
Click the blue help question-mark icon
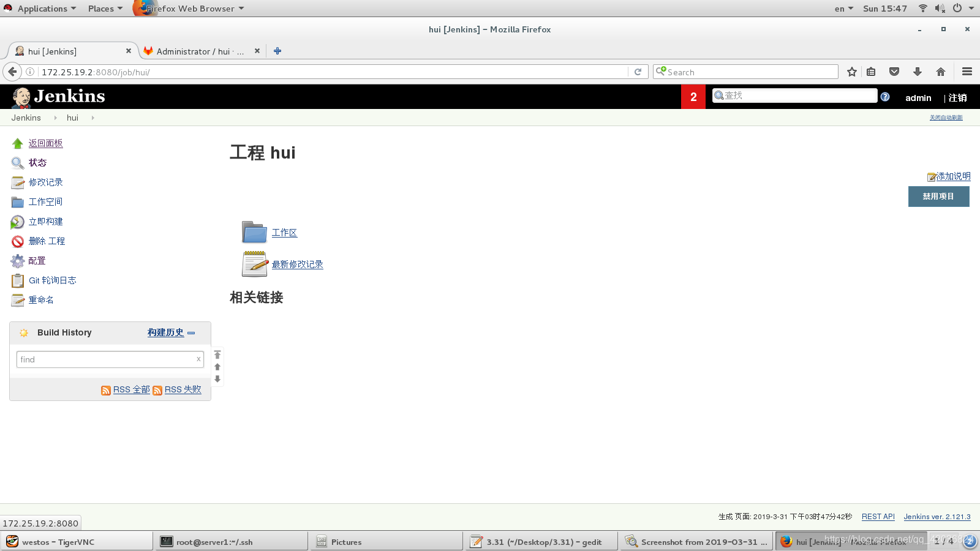(885, 97)
